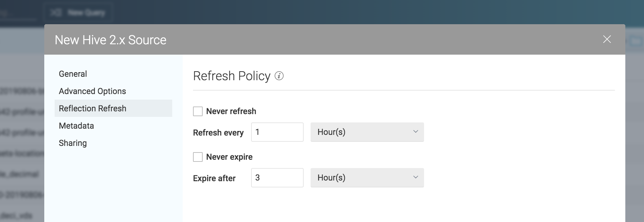Click the Refresh Policy info icon
Screen dimensions: 644x222
279,76
